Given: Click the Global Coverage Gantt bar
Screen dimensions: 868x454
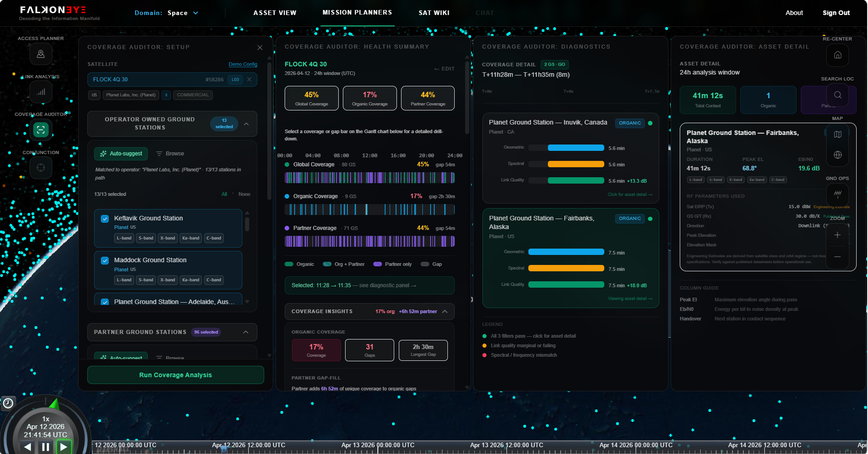Looking at the screenshot, I should [370, 178].
